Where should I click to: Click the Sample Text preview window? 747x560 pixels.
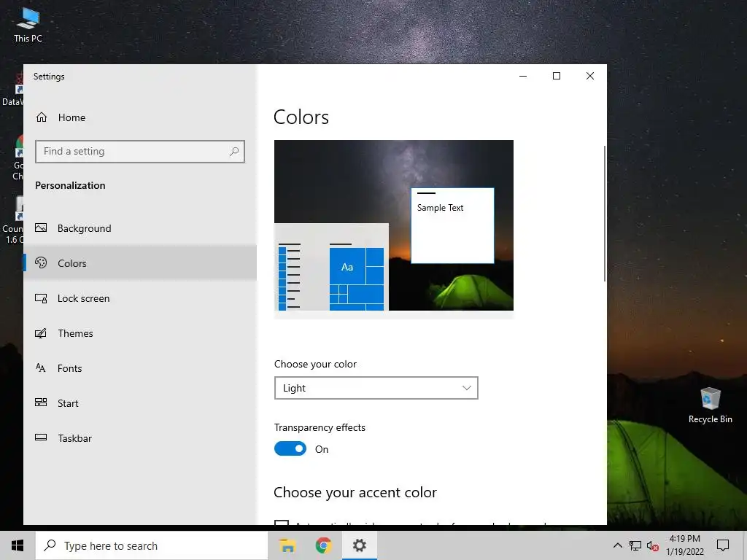pos(452,225)
